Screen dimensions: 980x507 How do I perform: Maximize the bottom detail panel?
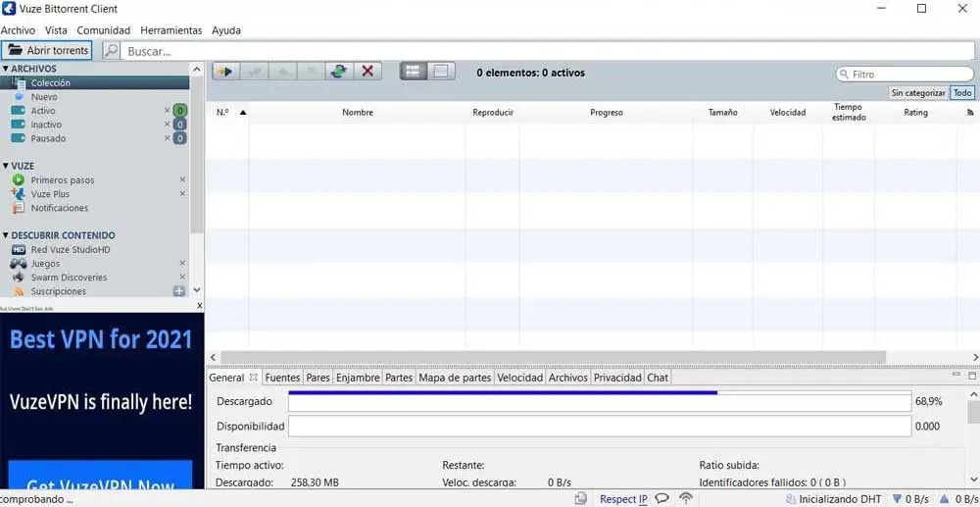[x=972, y=375]
